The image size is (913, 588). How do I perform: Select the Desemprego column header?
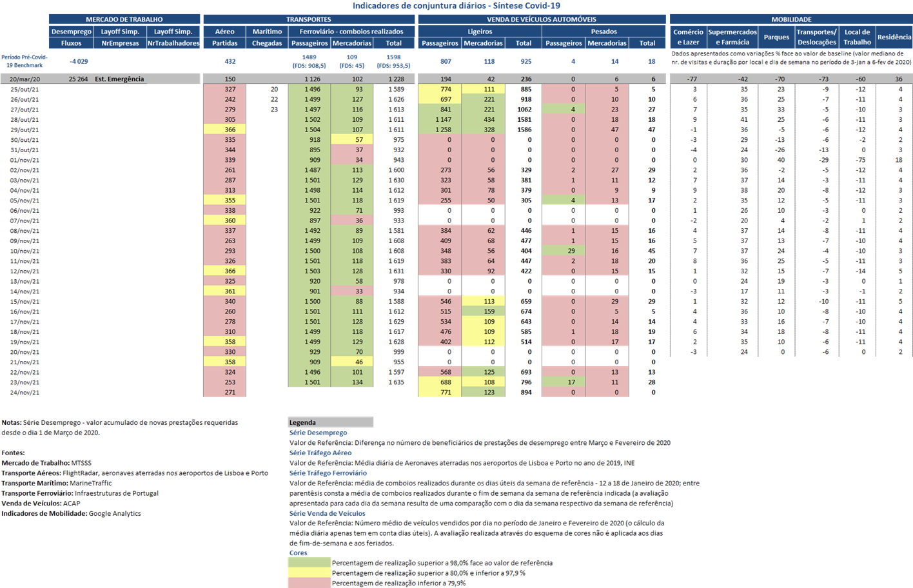tap(71, 32)
